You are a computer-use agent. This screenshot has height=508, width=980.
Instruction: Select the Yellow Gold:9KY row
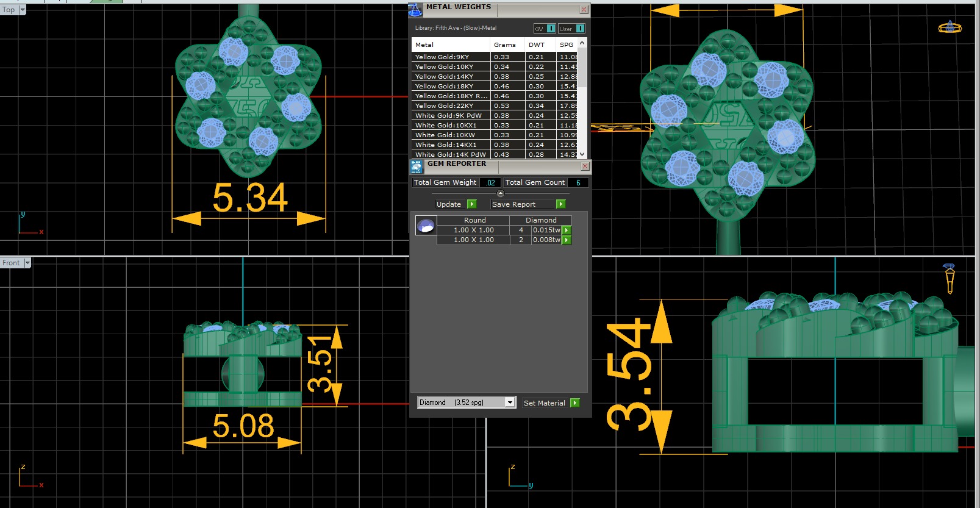click(x=495, y=57)
